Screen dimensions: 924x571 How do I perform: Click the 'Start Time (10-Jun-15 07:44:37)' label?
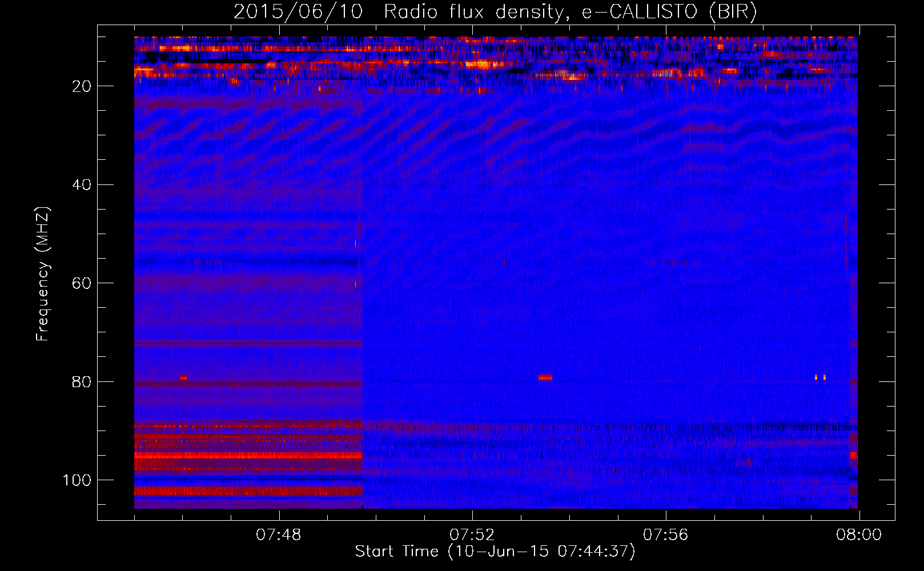[x=495, y=552]
